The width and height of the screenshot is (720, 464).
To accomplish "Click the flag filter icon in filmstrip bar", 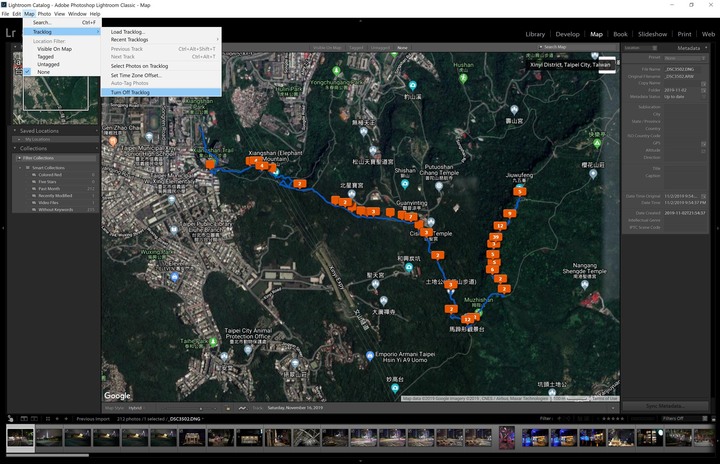I will tap(559, 419).
